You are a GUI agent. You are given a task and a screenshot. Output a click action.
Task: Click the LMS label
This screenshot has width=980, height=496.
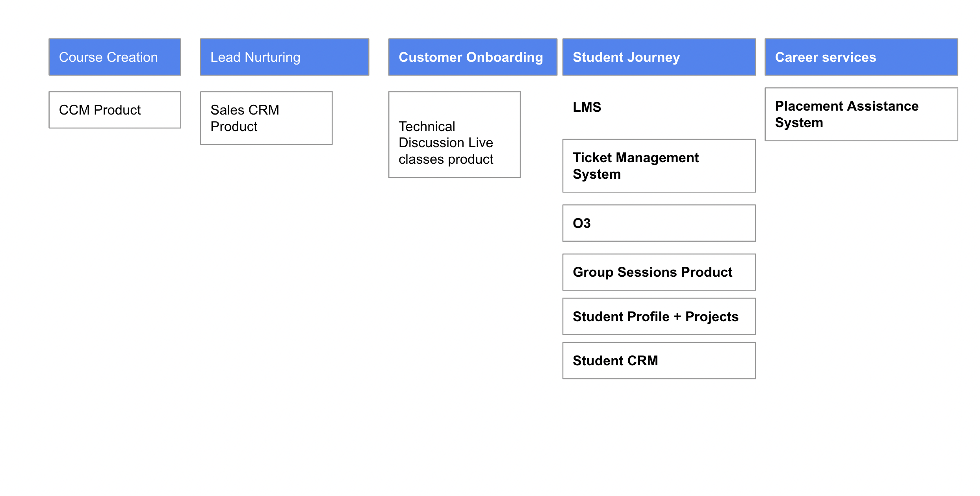pyautogui.click(x=587, y=107)
